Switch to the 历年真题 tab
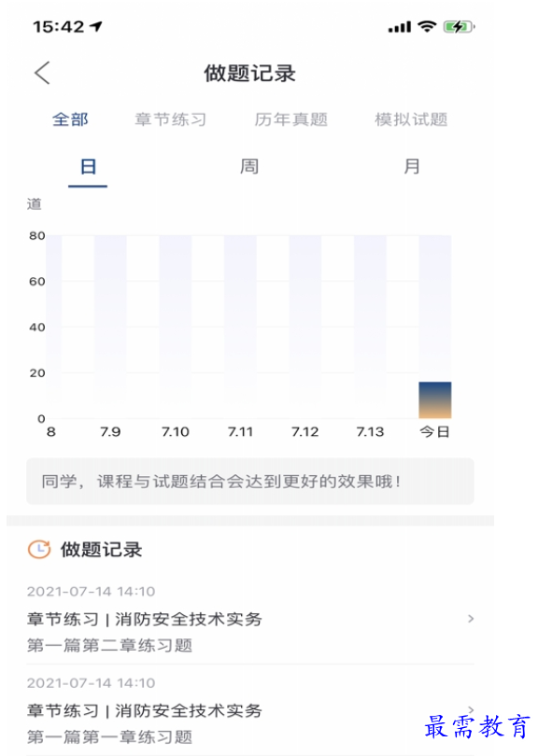Image resolution: width=538 pixels, height=756 pixels. tap(291, 119)
